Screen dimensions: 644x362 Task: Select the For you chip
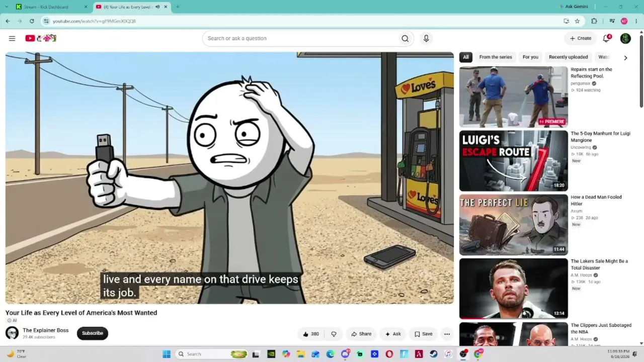[x=530, y=57]
